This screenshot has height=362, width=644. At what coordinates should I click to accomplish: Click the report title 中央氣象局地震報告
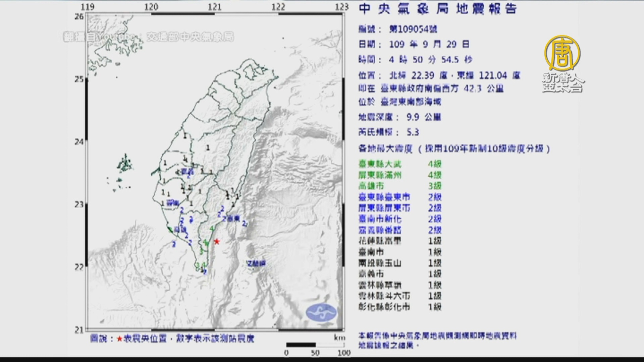(x=438, y=9)
